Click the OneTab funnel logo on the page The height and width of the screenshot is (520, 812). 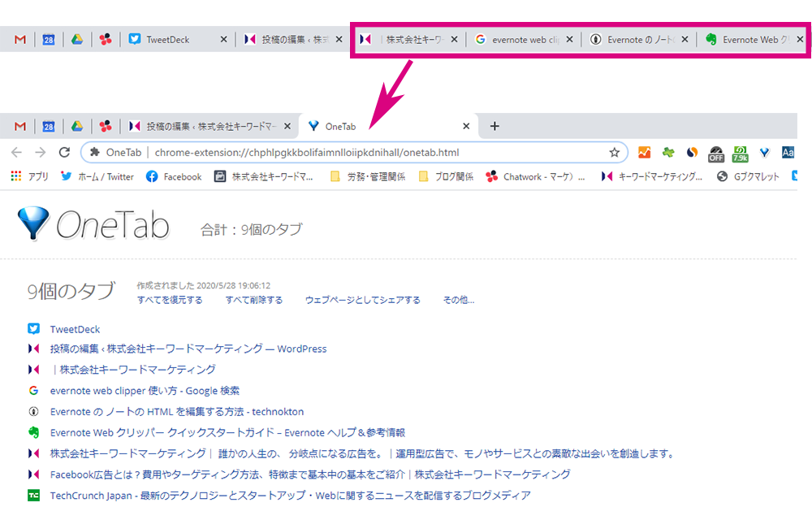coord(33,223)
